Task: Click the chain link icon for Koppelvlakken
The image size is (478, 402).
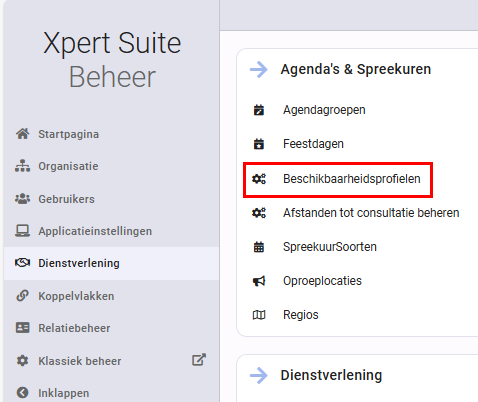Action: (x=23, y=295)
